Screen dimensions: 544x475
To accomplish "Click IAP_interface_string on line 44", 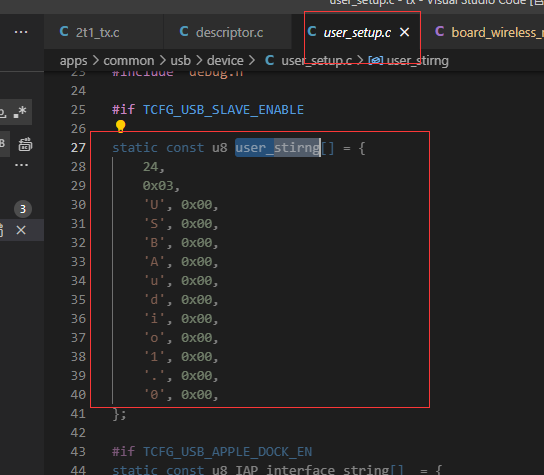I will coord(313,470).
